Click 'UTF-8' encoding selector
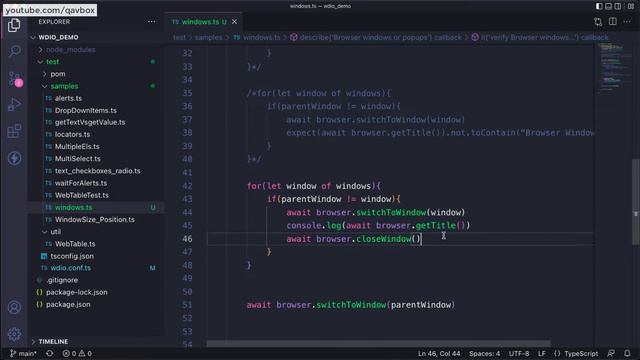 click(x=519, y=353)
